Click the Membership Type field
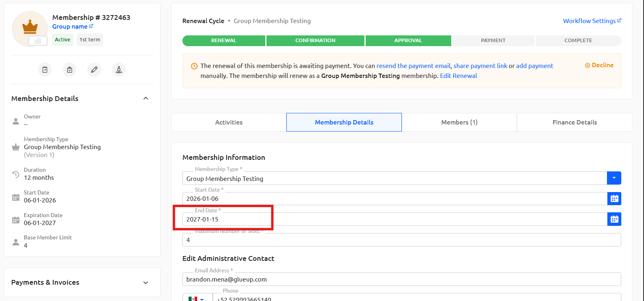The height and width of the screenshot is (301, 644). pos(395,178)
